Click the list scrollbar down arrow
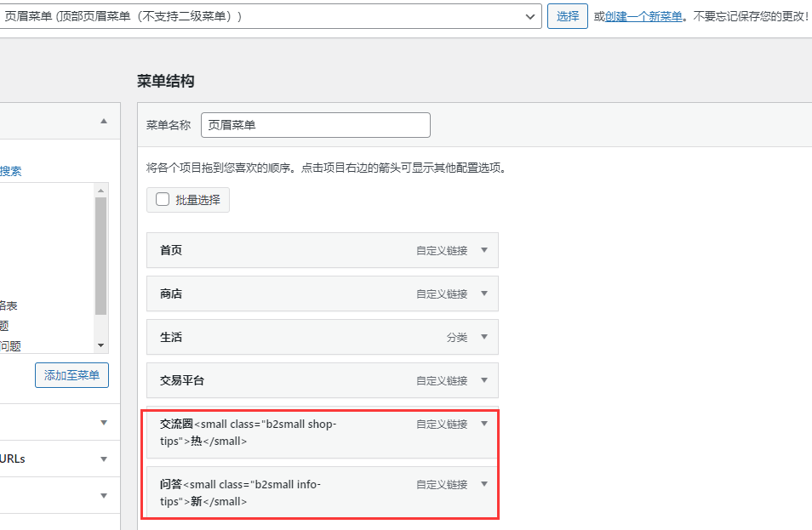 (101, 345)
